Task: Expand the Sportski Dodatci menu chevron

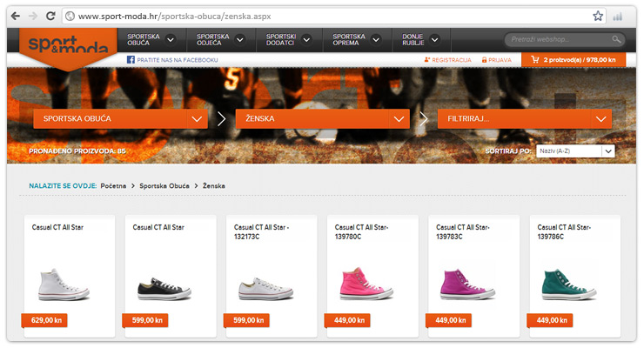Action: pos(306,40)
